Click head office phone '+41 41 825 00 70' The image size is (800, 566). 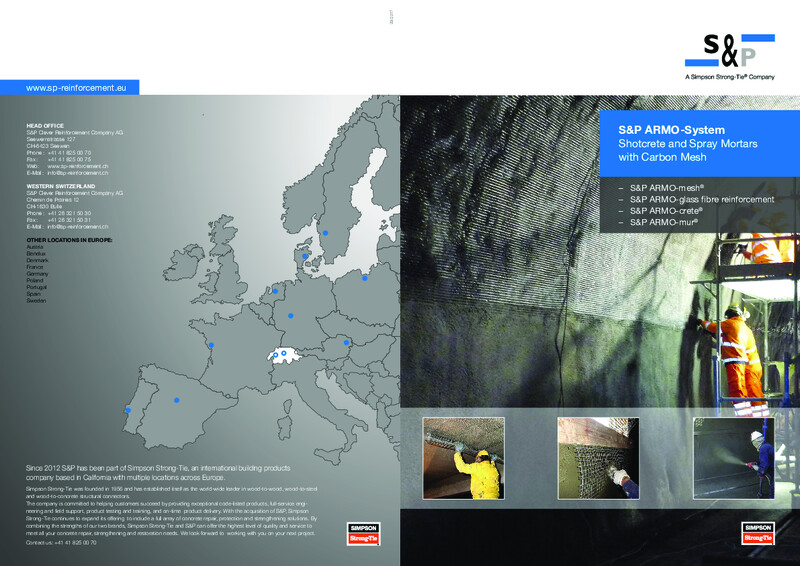[x=69, y=153]
